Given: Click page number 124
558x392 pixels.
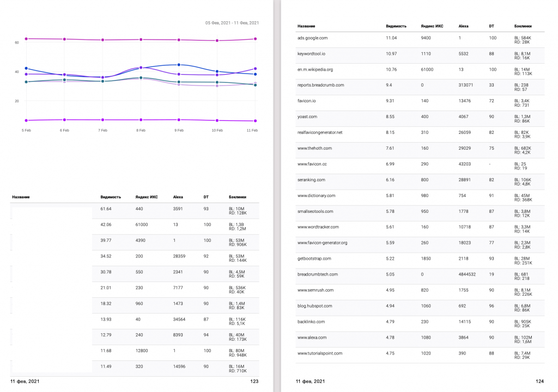Looking at the screenshot, I should tap(539, 381).
